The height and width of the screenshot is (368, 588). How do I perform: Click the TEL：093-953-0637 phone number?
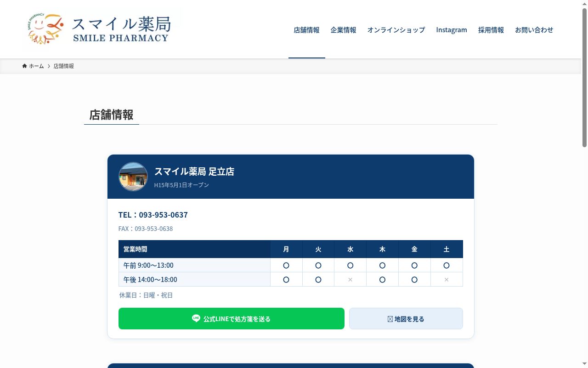153,215
